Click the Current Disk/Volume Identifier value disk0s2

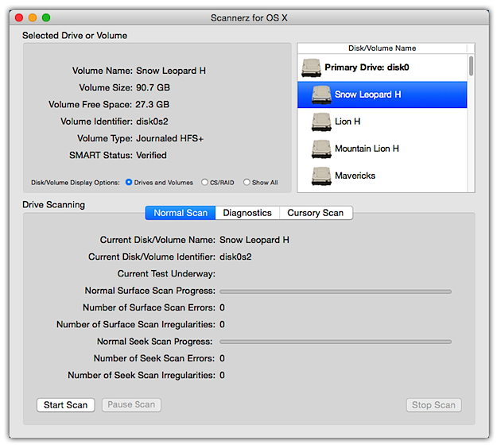coord(235,257)
